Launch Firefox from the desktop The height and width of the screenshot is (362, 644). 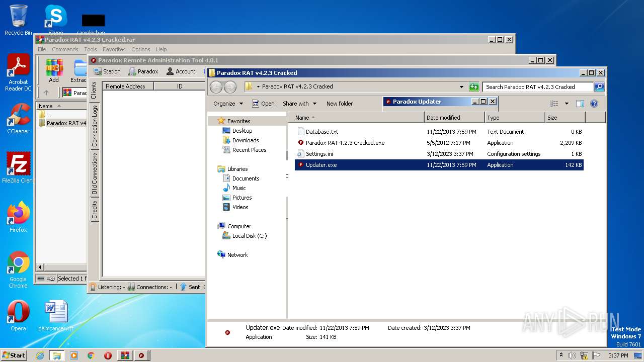pyautogui.click(x=18, y=217)
